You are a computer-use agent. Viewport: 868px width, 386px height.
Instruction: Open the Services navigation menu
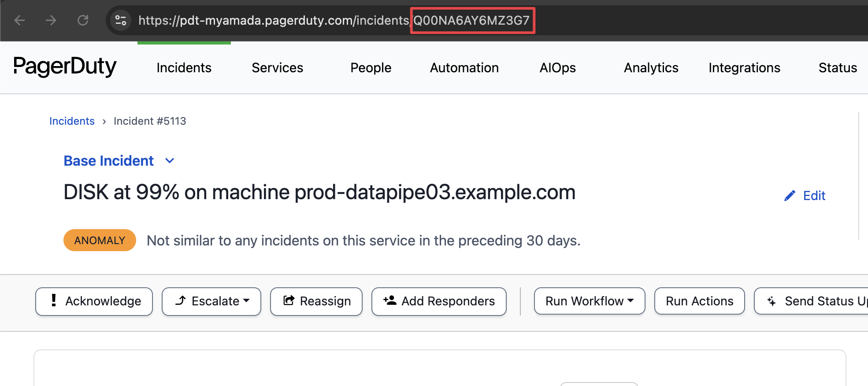tap(278, 68)
